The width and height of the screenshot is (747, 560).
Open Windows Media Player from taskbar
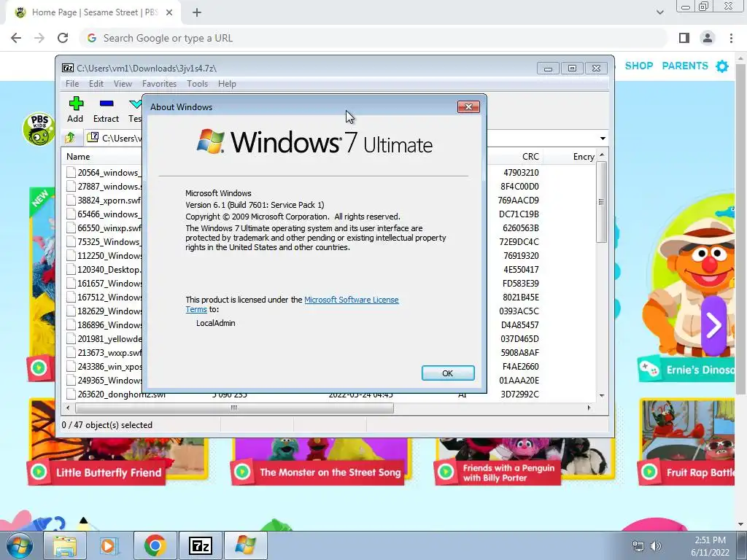point(108,545)
